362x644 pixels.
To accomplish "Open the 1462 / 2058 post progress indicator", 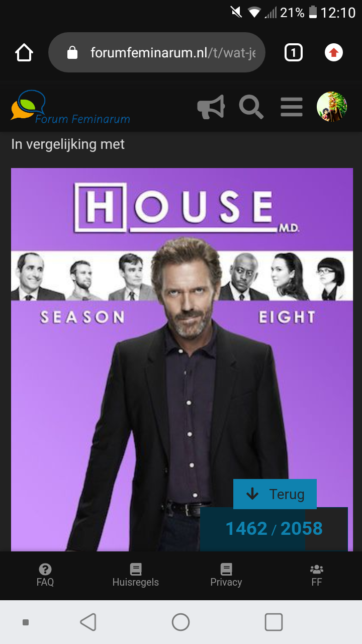I will point(274,529).
